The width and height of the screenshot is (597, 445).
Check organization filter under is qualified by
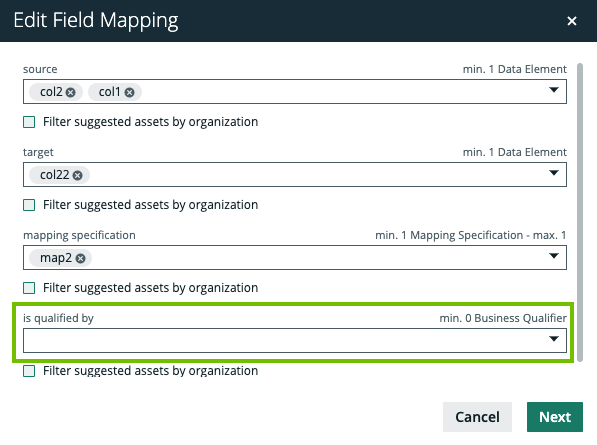29,371
